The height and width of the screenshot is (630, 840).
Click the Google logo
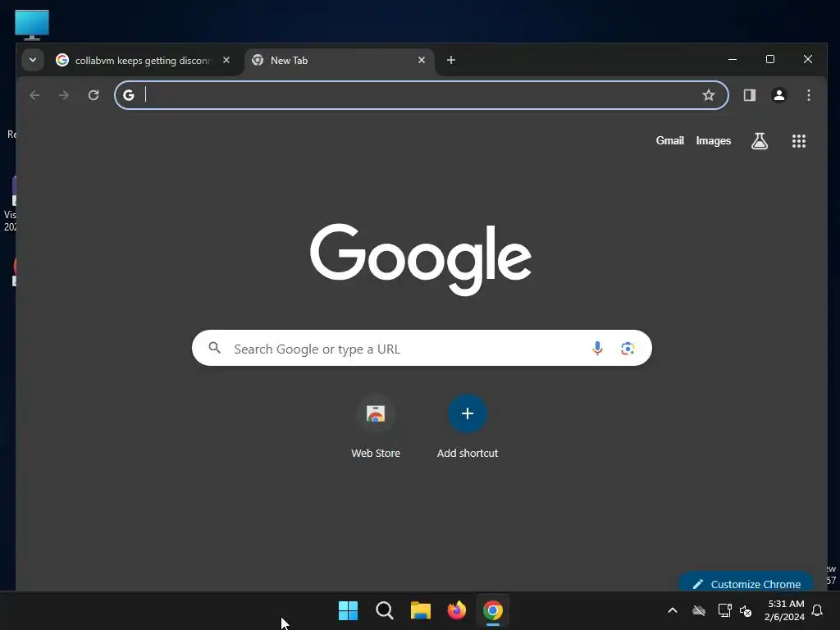pyautogui.click(x=421, y=259)
